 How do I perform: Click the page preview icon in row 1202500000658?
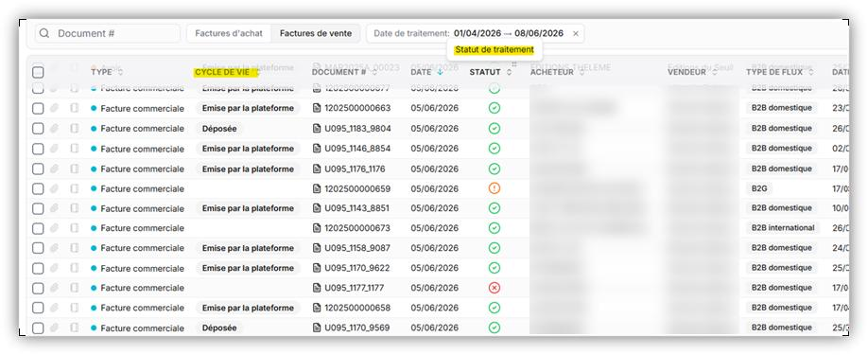(74, 308)
